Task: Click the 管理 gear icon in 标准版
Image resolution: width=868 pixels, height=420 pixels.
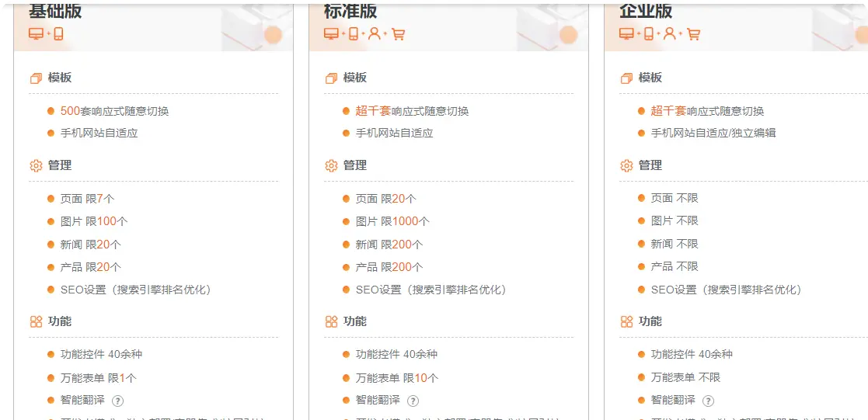Action: click(x=331, y=165)
